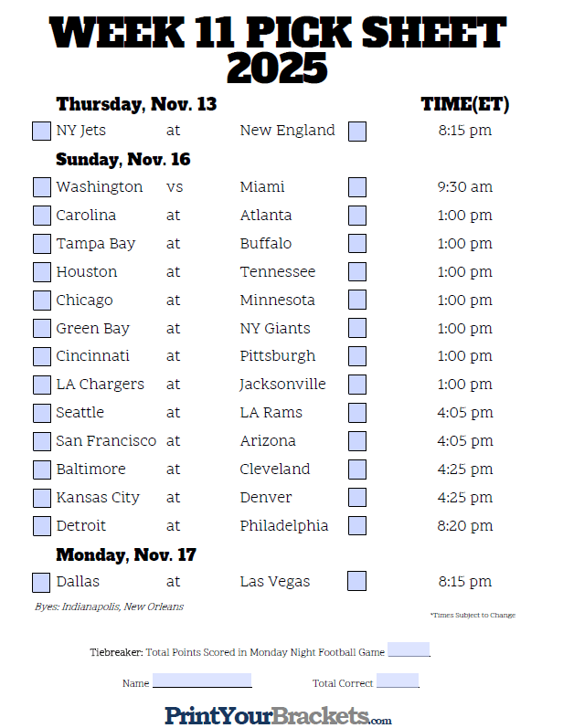Tick the Kansas City checkbox
Image resolution: width=563 pixels, height=728 pixels.
(x=42, y=498)
